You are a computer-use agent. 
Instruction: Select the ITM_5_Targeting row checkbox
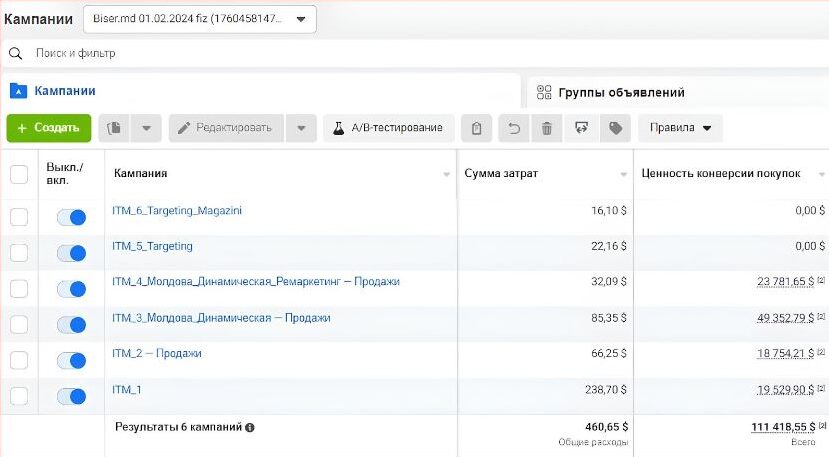coord(19,253)
